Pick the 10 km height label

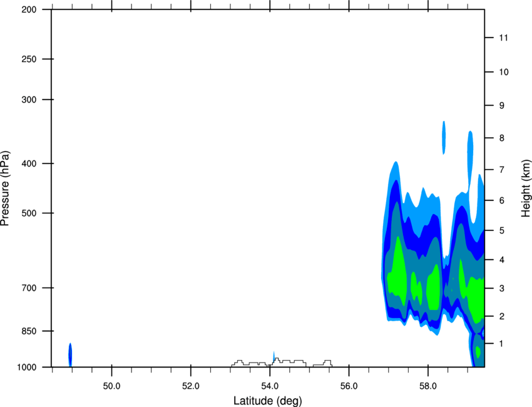(504, 72)
